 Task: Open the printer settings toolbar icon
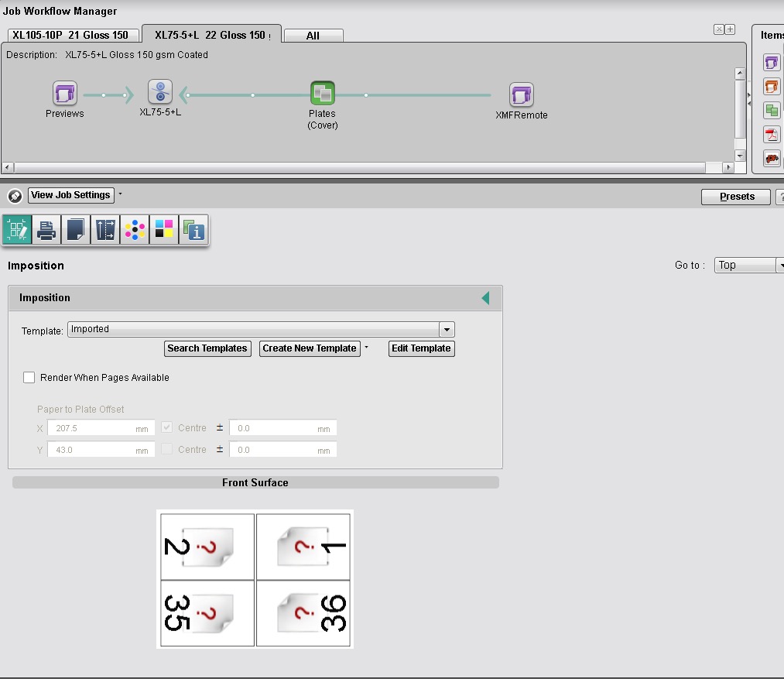(x=46, y=230)
